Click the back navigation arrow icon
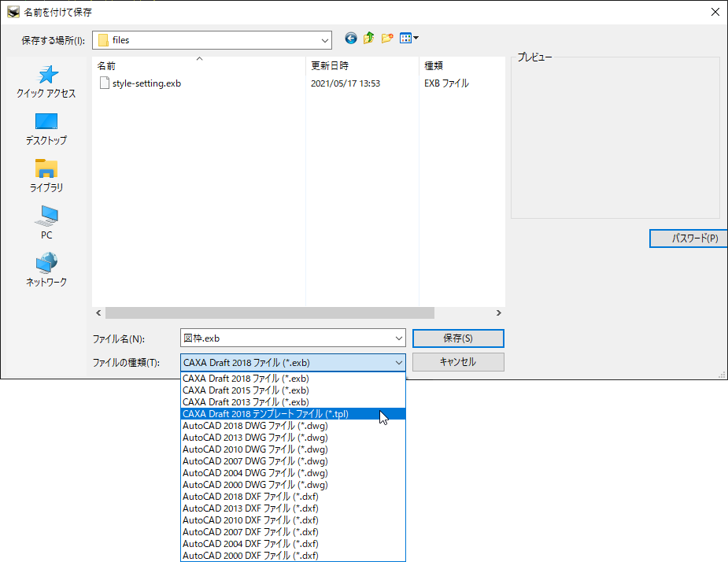The image size is (728, 562). click(x=351, y=39)
